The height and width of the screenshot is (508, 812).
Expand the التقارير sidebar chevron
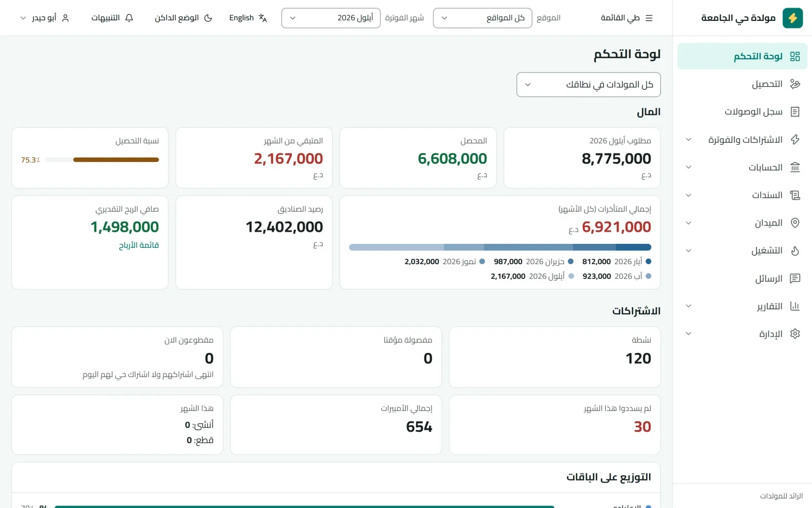688,306
